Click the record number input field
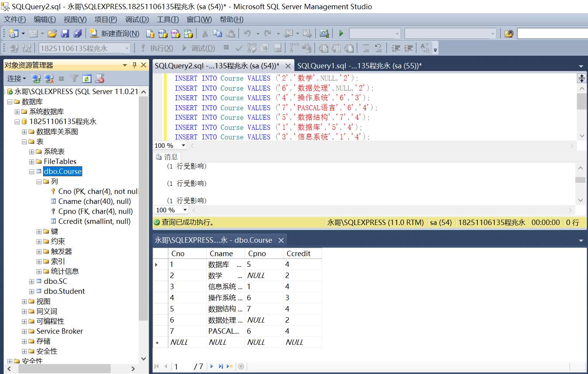This screenshot has height=374, width=588. click(x=182, y=366)
